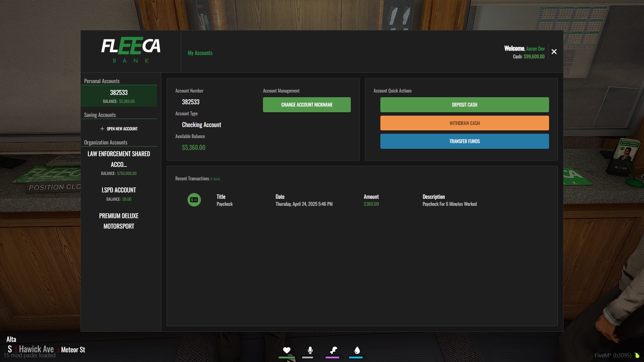Click 'Paycheck For 6 Minutes Worked' description
This screenshot has height=362, width=644.
[x=449, y=204]
